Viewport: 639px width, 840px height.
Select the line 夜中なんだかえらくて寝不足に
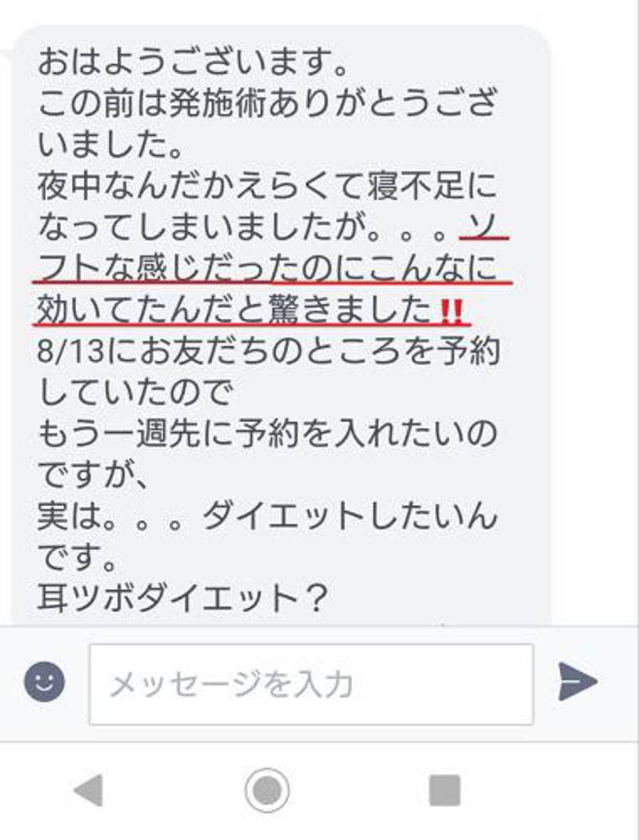(267, 186)
